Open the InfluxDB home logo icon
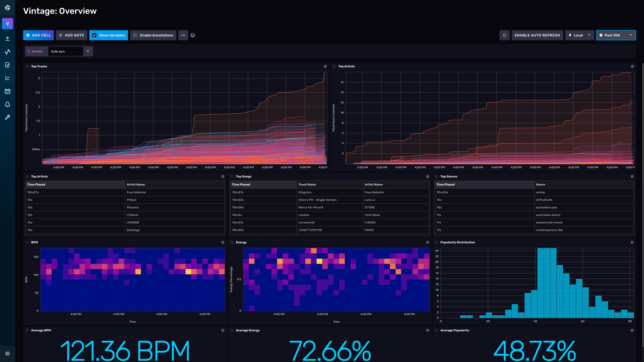 pos(8,8)
